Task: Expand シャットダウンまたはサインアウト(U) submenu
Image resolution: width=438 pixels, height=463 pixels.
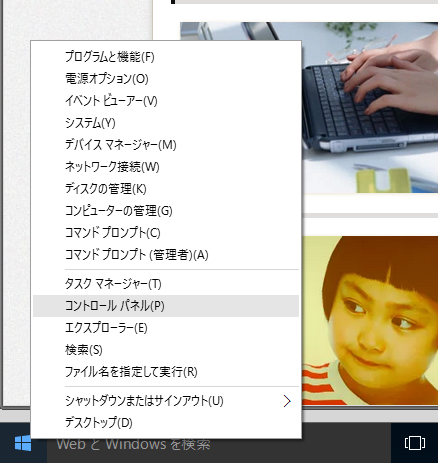Action: coord(166,401)
